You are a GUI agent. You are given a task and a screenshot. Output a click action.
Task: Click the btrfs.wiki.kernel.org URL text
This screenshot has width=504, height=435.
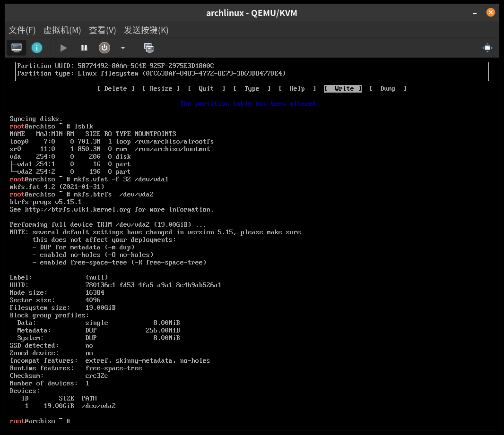(78, 210)
